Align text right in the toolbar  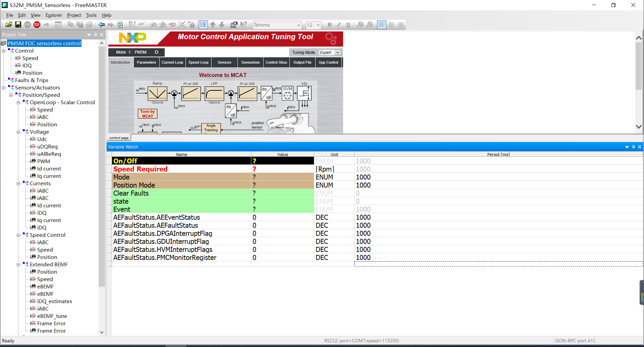coord(400,25)
